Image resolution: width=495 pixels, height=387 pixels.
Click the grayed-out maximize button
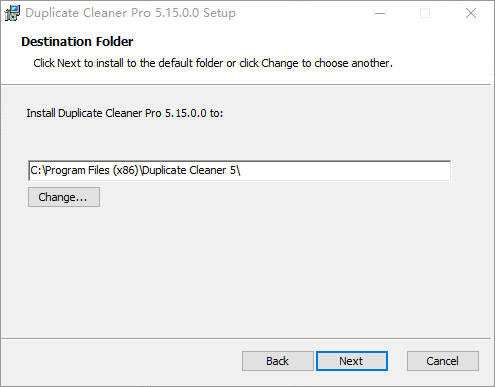point(425,13)
